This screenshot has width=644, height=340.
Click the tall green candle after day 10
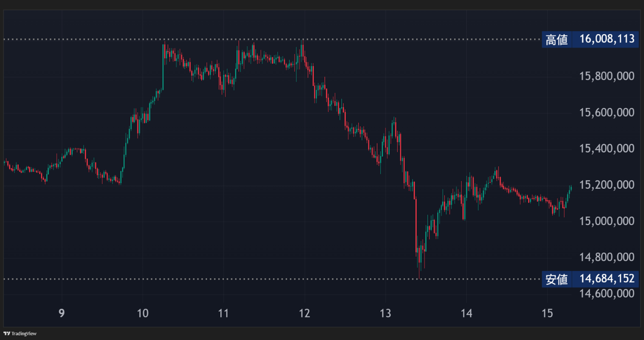[163, 66]
